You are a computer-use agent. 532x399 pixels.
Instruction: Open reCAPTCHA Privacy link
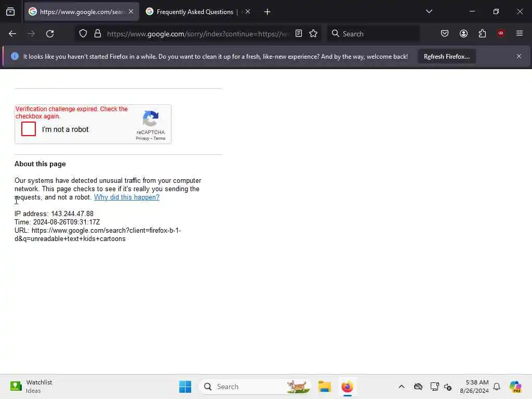click(x=142, y=138)
